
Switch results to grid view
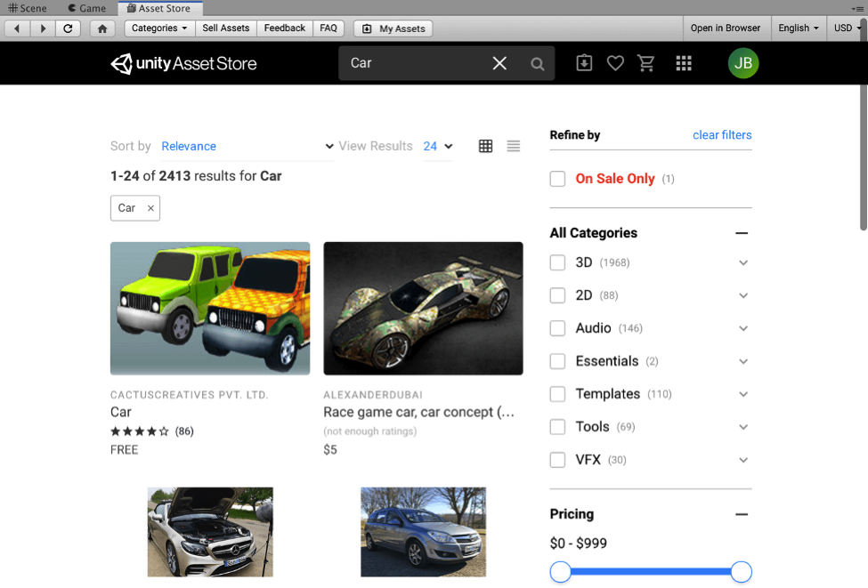click(485, 146)
